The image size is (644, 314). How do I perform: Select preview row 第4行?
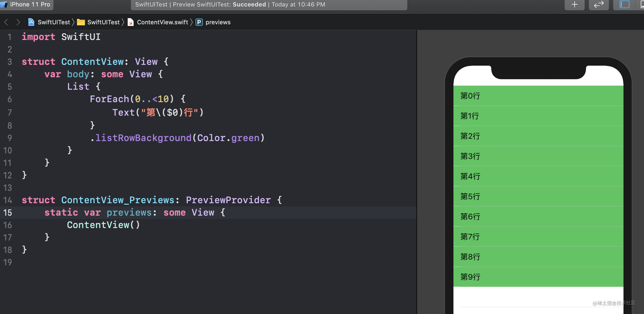coord(538,176)
